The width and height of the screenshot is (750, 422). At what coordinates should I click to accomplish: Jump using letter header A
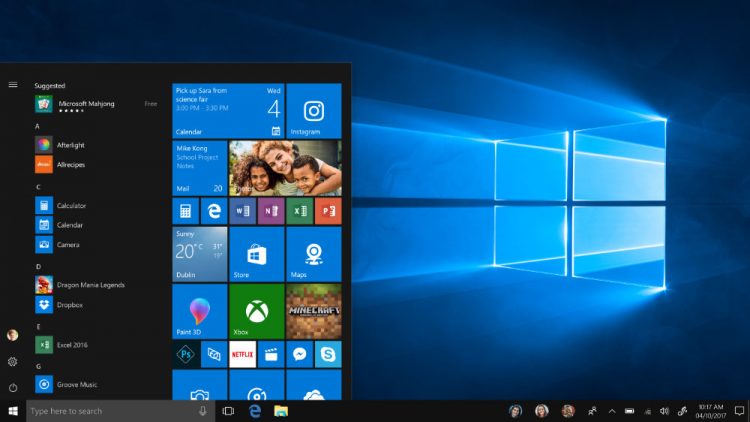click(x=37, y=126)
